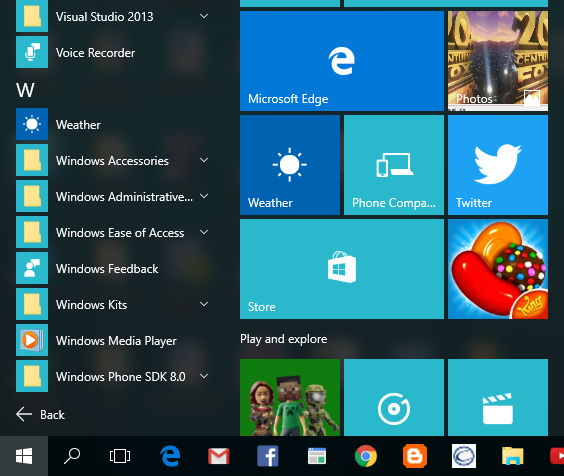Open Facebook from the taskbar
The width and height of the screenshot is (564, 476).
click(268, 456)
